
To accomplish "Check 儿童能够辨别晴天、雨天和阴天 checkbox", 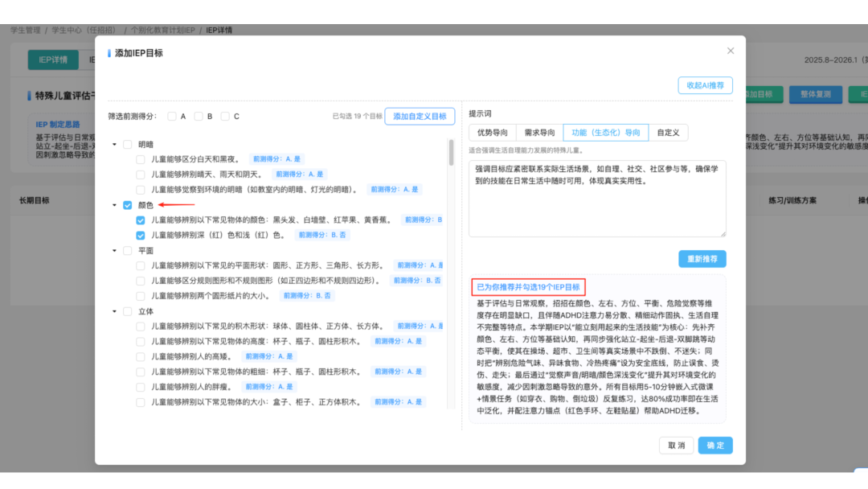I will point(141,175).
